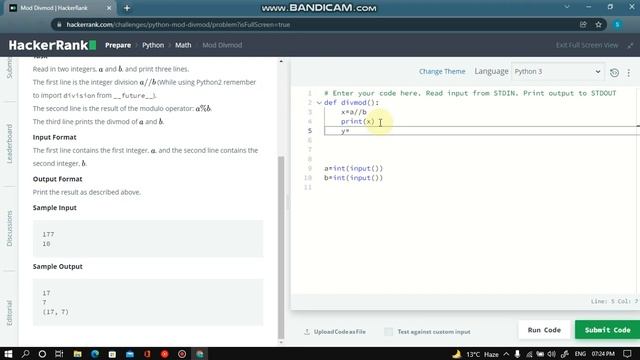Open Office app from taskbar
The image size is (640, 360).
click(147, 354)
